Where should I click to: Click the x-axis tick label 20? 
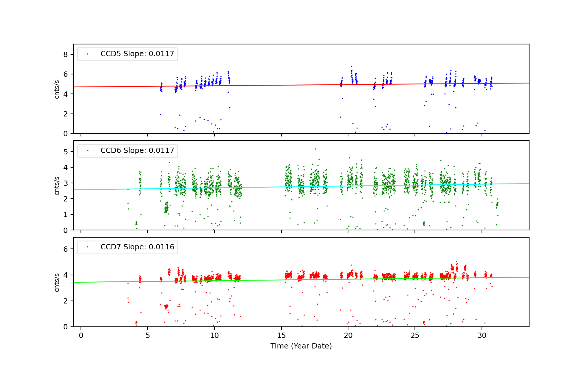pyautogui.click(x=348, y=336)
